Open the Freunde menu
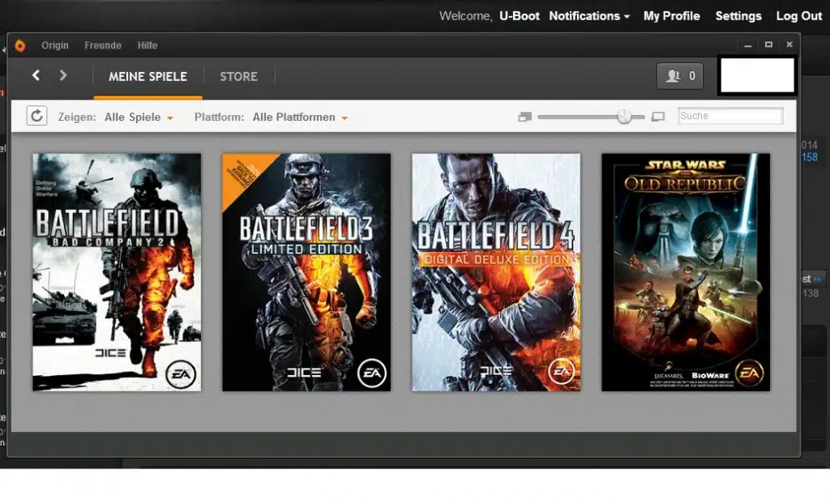830x504 pixels. [x=103, y=45]
